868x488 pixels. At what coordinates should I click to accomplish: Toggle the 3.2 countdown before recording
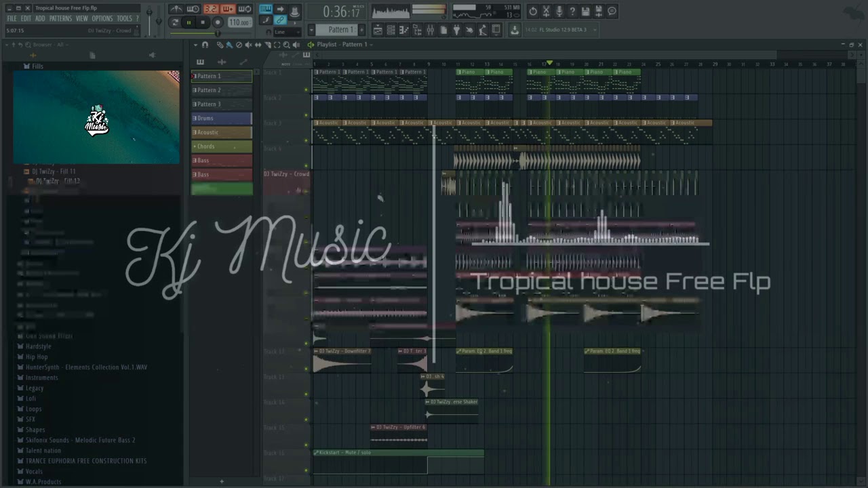pos(211,9)
